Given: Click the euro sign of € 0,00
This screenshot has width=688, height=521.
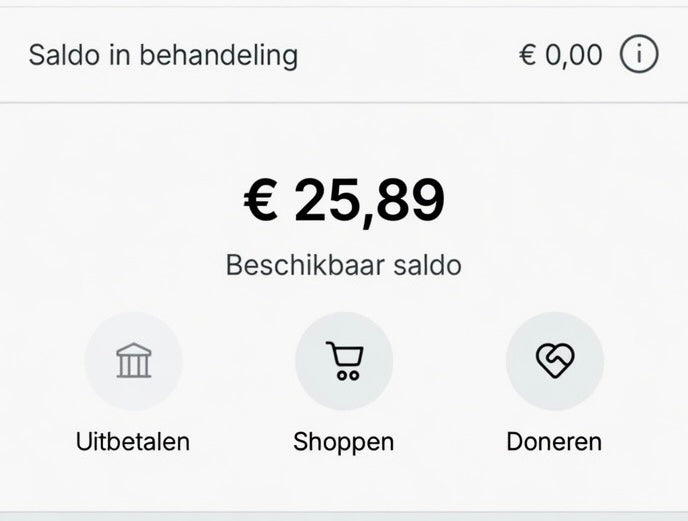Looking at the screenshot, I should [x=527, y=54].
